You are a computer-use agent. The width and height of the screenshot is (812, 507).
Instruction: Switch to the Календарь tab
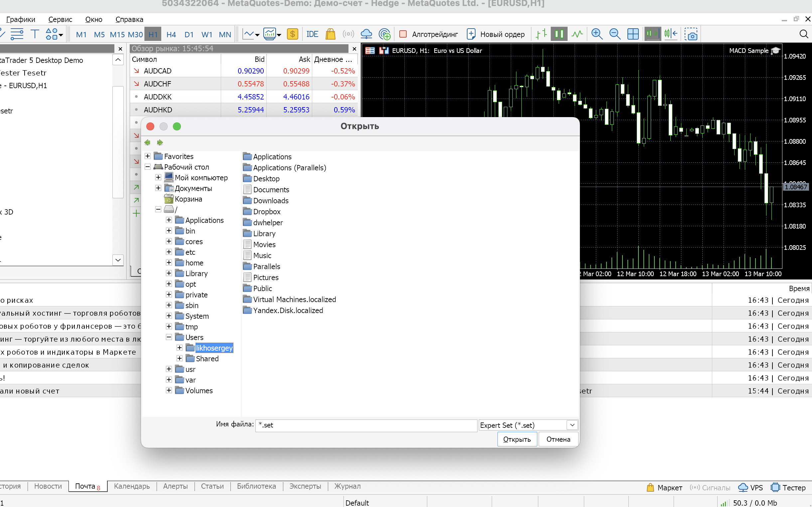pyautogui.click(x=132, y=487)
